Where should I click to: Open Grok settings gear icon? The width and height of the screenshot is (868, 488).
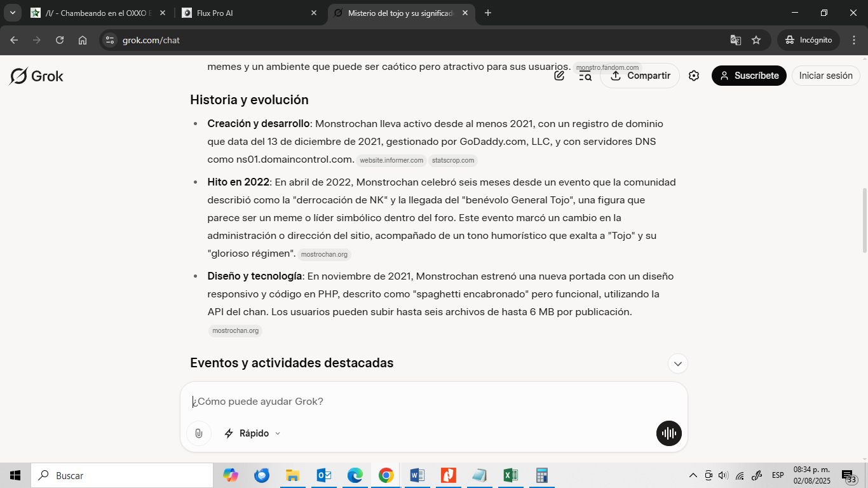tap(694, 76)
